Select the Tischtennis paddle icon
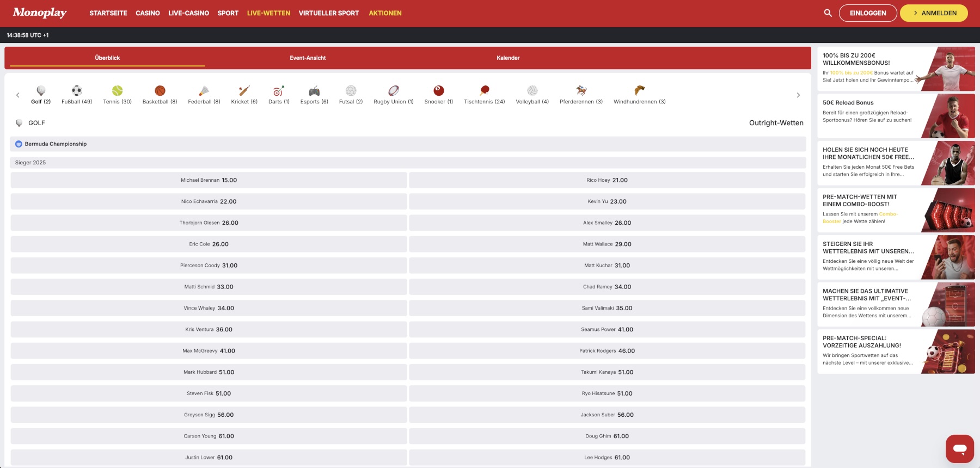980x468 pixels. coord(485,91)
